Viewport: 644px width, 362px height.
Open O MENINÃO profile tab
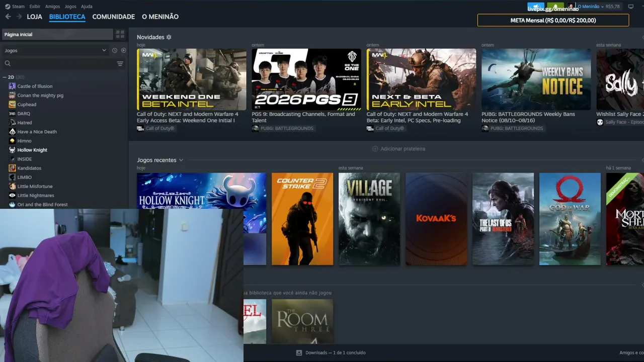click(160, 17)
